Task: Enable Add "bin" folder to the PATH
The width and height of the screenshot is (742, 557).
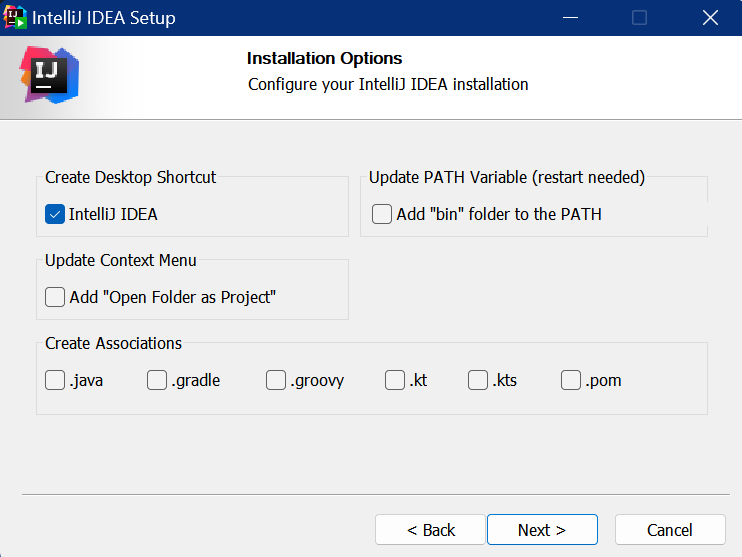Action: point(382,214)
